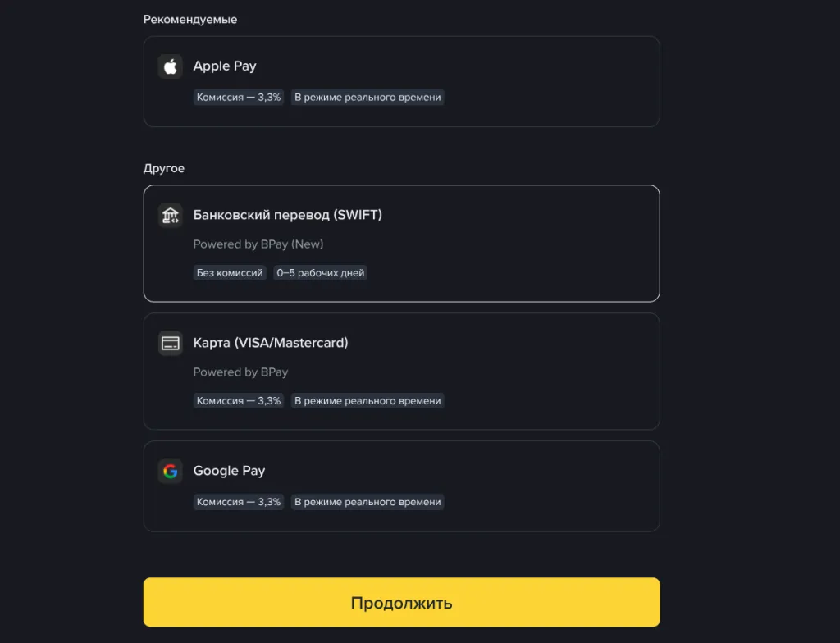840x643 pixels.
Task: Click the Apple logo icon
Action: (171, 66)
